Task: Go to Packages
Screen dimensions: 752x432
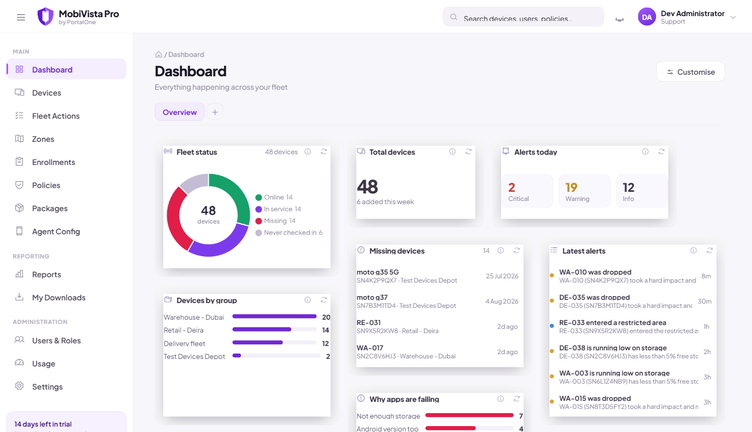Action: click(x=67, y=208)
